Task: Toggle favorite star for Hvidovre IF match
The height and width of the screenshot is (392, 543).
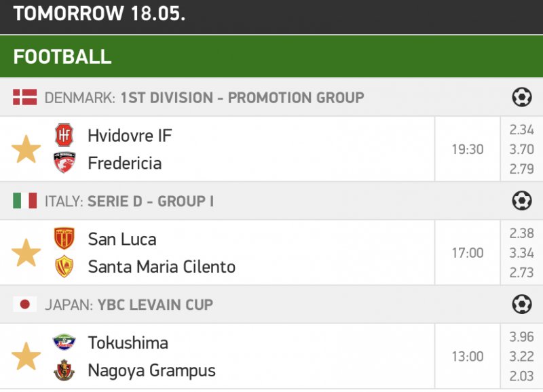Action: (x=26, y=149)
